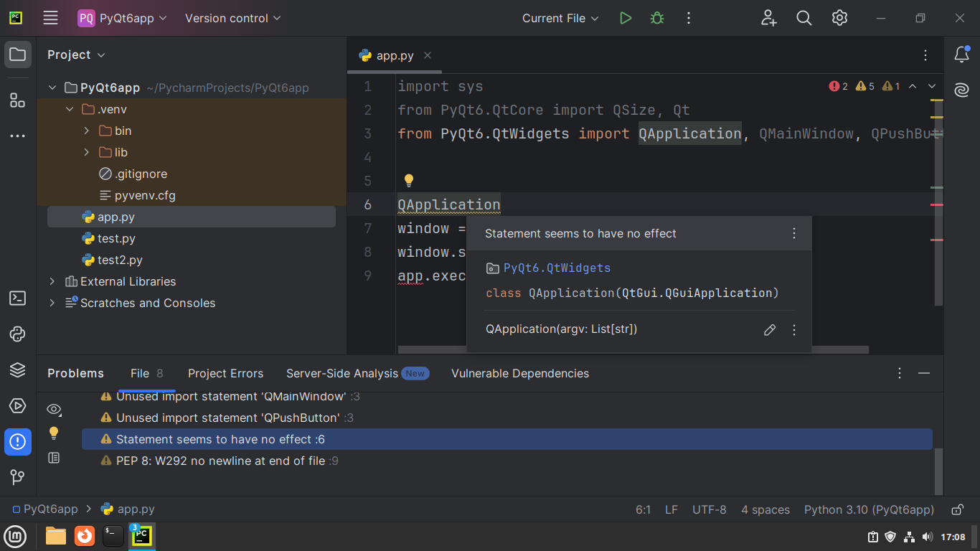The image size is (980, 551).
Task: Switch to Vulnerable Dependencies tab
Action: click(x=520, y=373)
